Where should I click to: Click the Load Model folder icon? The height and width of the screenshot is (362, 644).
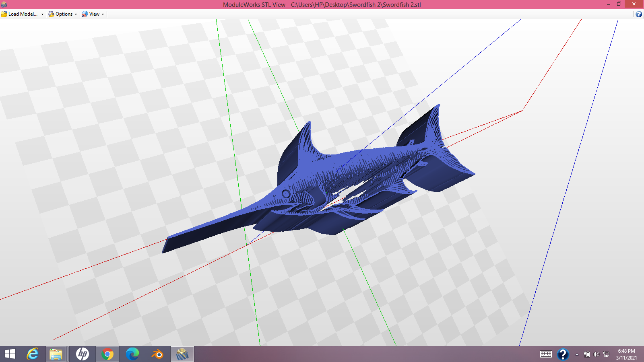tap(5, 14)
